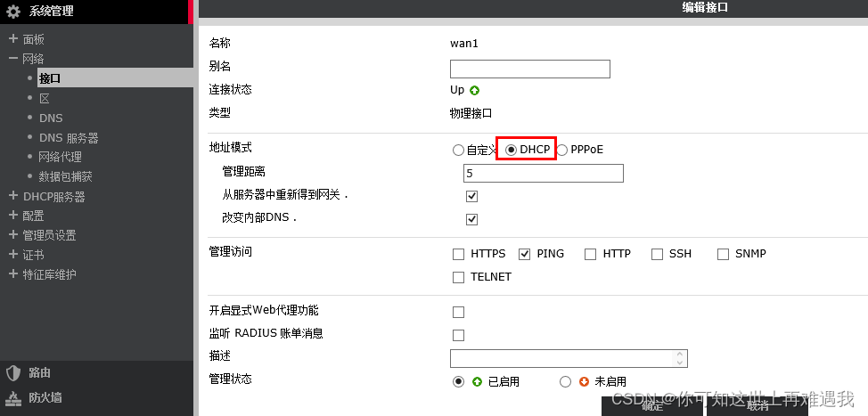
Task: Expand the 管理员设置 section
Action: [x=13, y=234]
